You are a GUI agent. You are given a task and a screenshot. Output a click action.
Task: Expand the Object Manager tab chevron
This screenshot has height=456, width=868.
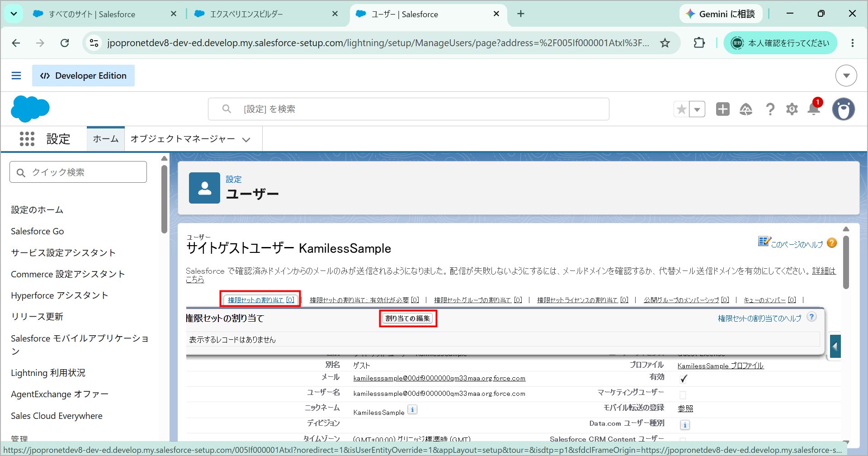246,139
